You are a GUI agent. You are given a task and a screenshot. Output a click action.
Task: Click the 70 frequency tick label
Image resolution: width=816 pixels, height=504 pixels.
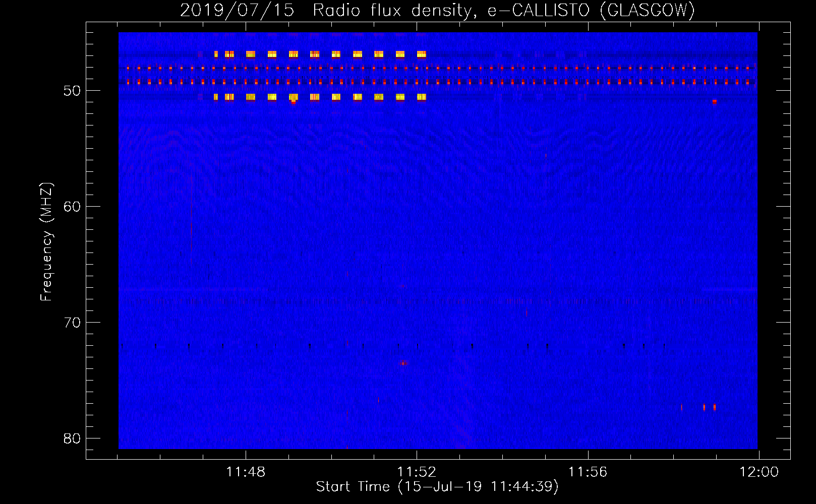click(x=72, y=323)
